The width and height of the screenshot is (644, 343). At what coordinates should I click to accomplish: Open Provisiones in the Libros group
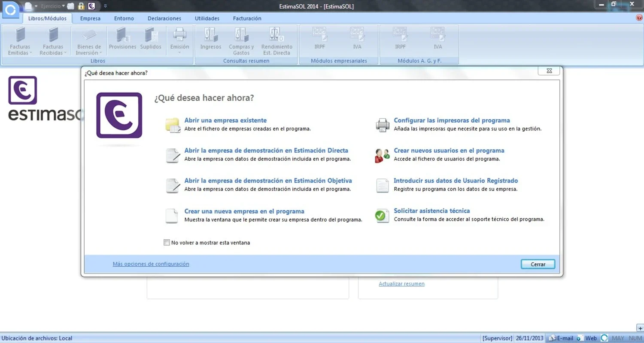tap(122, 39)
